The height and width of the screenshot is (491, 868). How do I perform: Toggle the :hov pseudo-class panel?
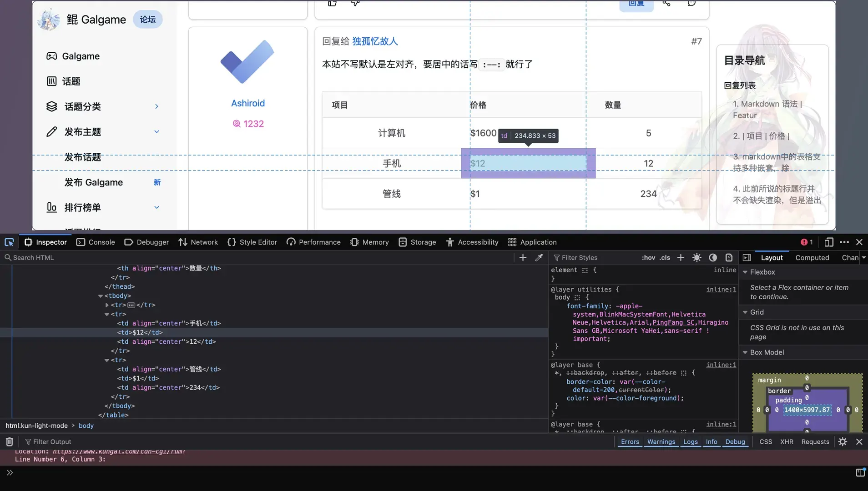click(x=648, y=258)
